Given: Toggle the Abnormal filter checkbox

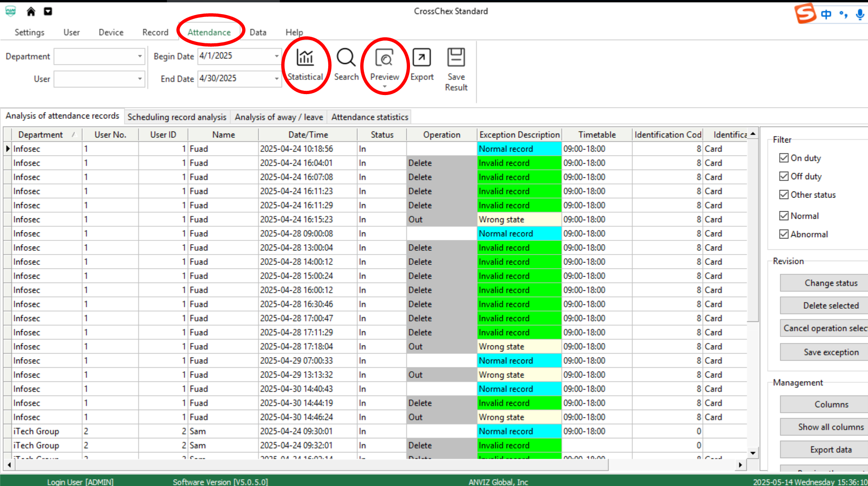Looking at the screenshot, I should (x=784, y=234).
